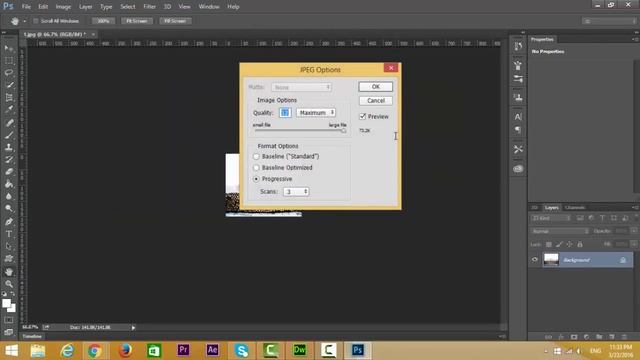Open the Creative Cloud Libraries panel icon
The image size is (640, 360).
tap(518, 169)
